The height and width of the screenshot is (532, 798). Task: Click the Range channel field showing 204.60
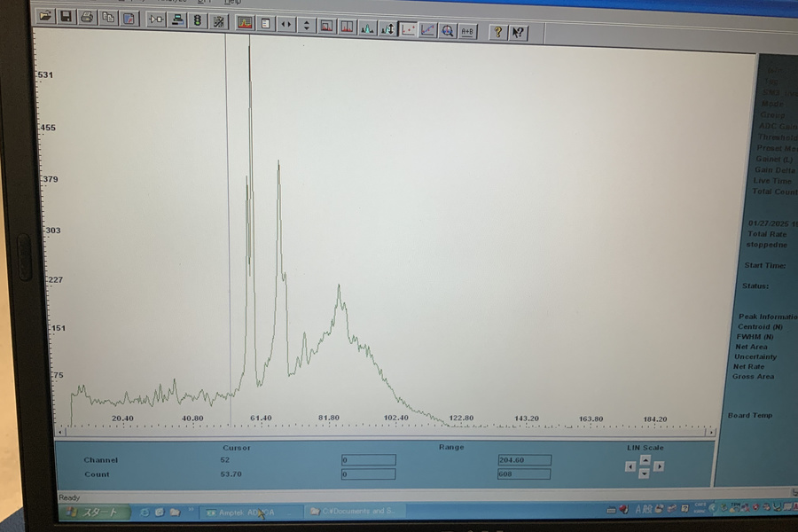coord(524,460)
